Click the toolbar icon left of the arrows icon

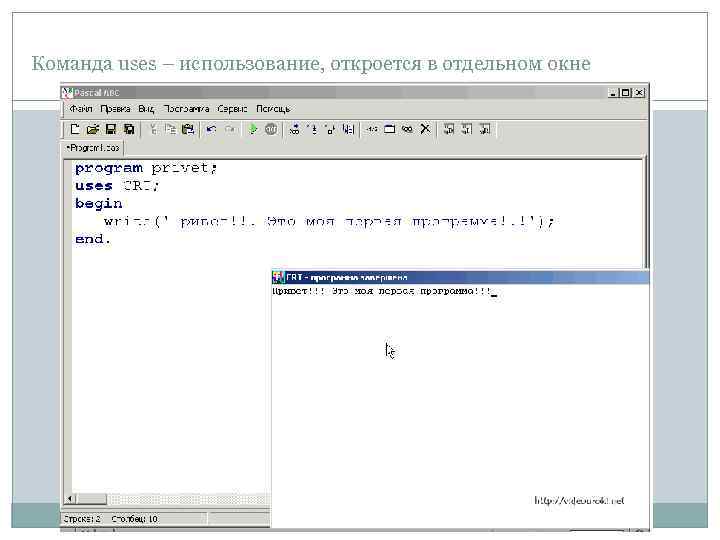click(349, 129)
